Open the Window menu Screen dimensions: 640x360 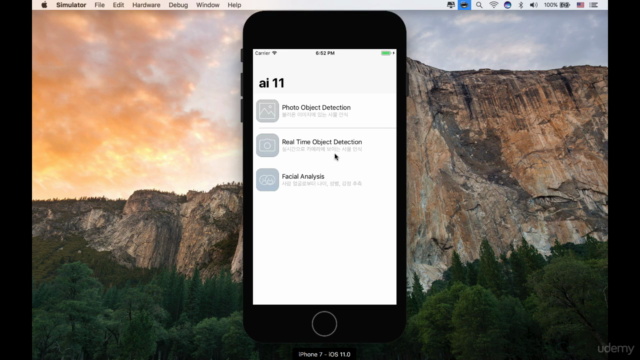(207, 5)
